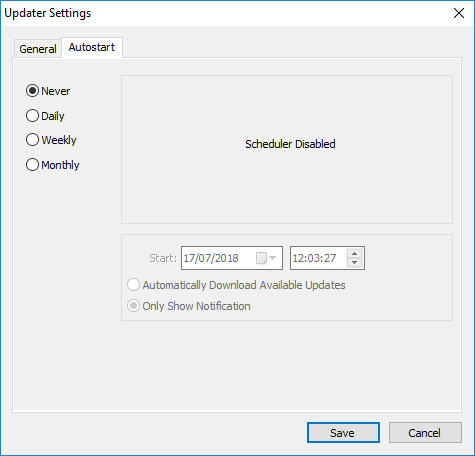Select the Autostart tab

(92, 47)
